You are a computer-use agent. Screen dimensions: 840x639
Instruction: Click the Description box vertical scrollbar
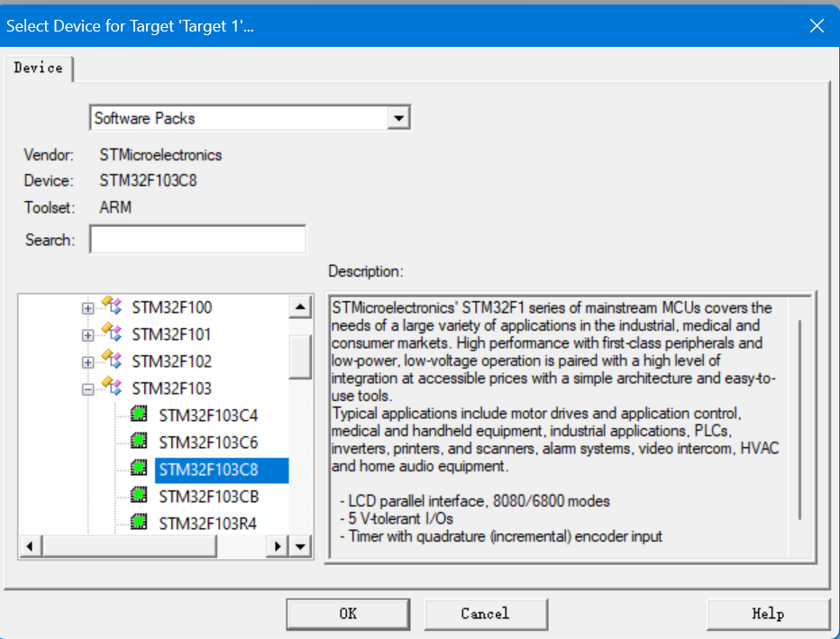coord(799,419)
